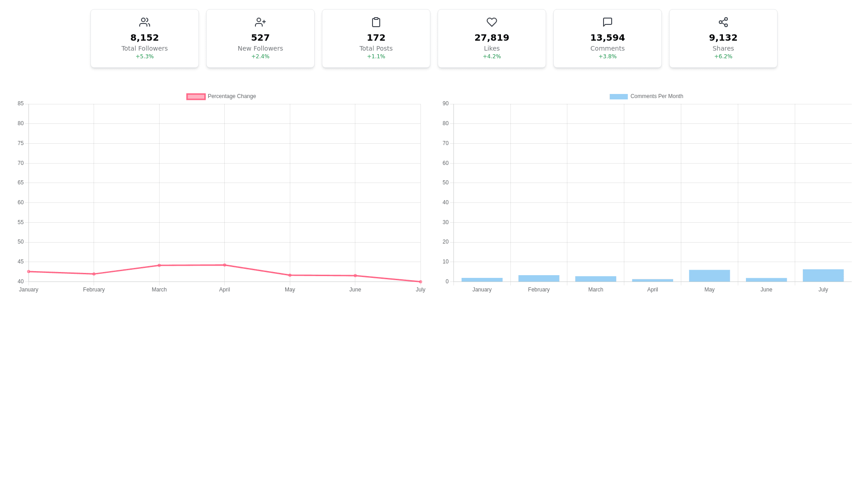Click the Comments speech bubble icon

point(607,22)
